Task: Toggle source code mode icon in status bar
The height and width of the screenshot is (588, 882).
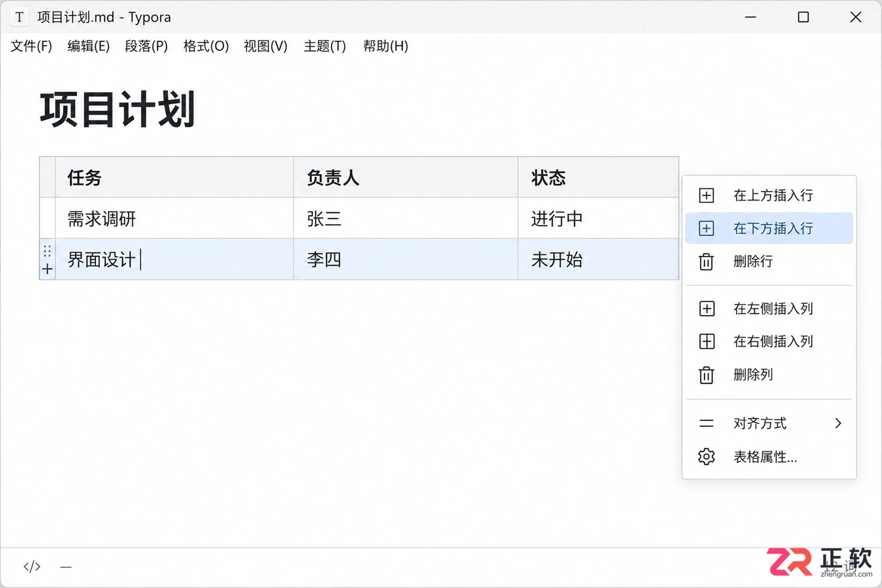Action: pos(32,567)
